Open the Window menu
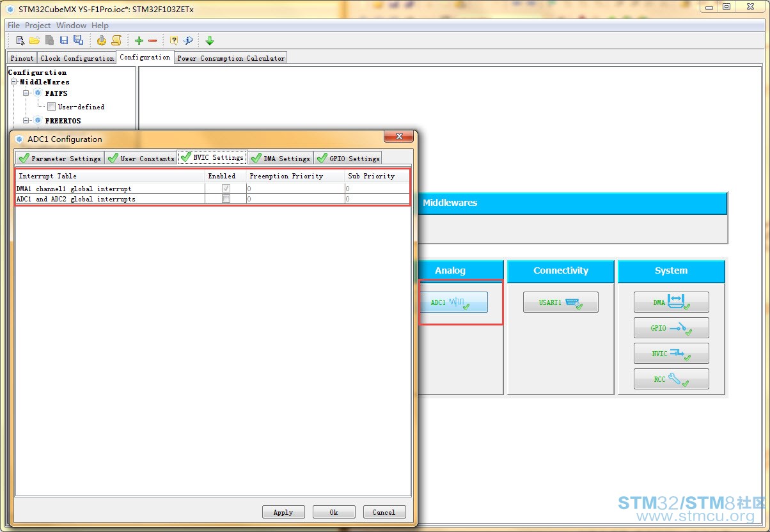This screenshot has width=770, height=532. click(x=71, y=26)
